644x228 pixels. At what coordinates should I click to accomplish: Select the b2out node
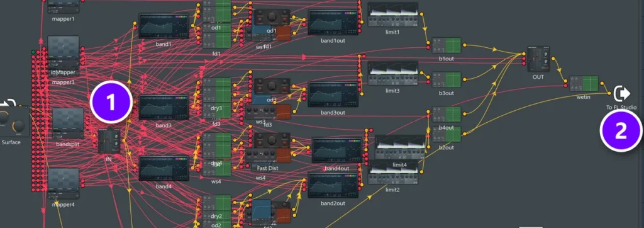pos(447,134)
